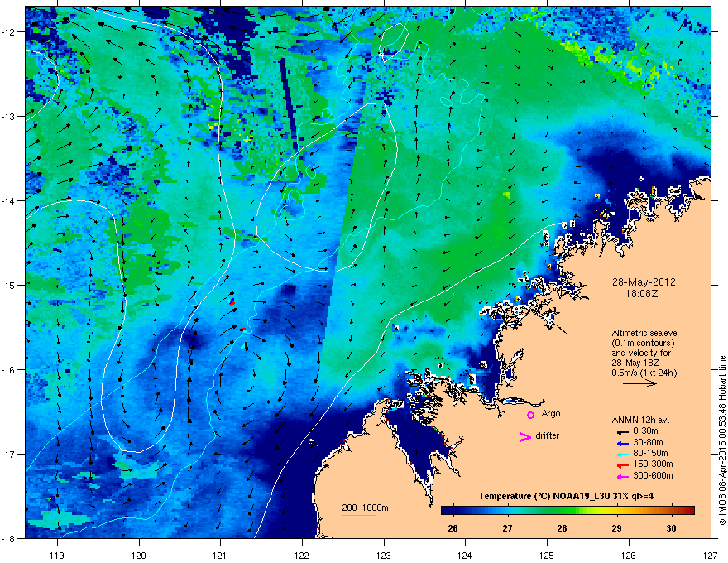Click the 'drifter' legend label
This screenshot has width=728, height=563.
pyautogui.click(x=548, y=435)
